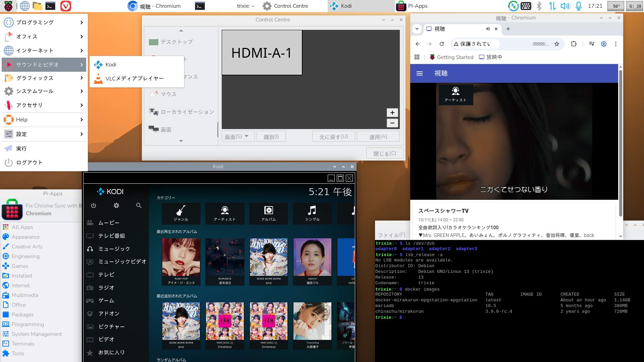The width and height of the screenshot is (644, 362).
Task: Expand Chromium tab search chevron
Action: (417, 29)
